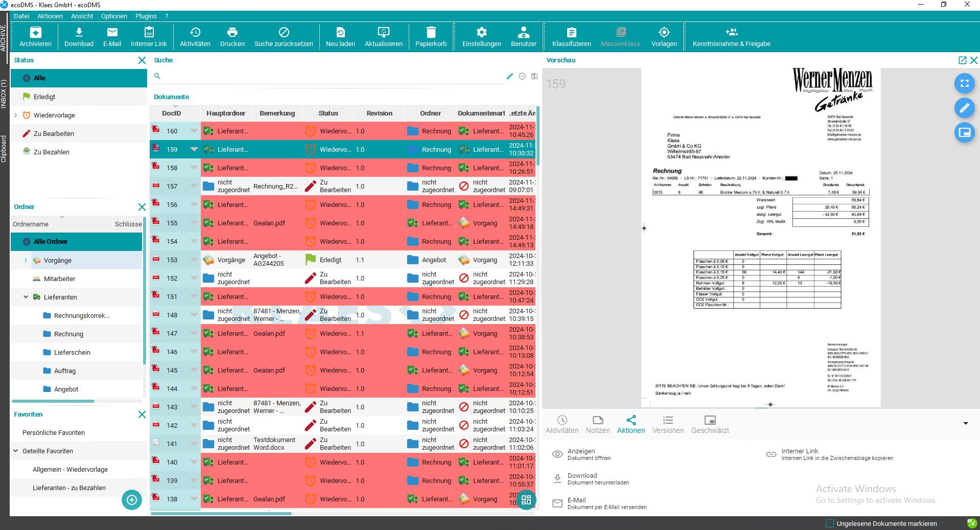Viewport: 980px width, 530px height.
Task: Click the Klassifizieren toolbar icon
Action: pos(571,33)
